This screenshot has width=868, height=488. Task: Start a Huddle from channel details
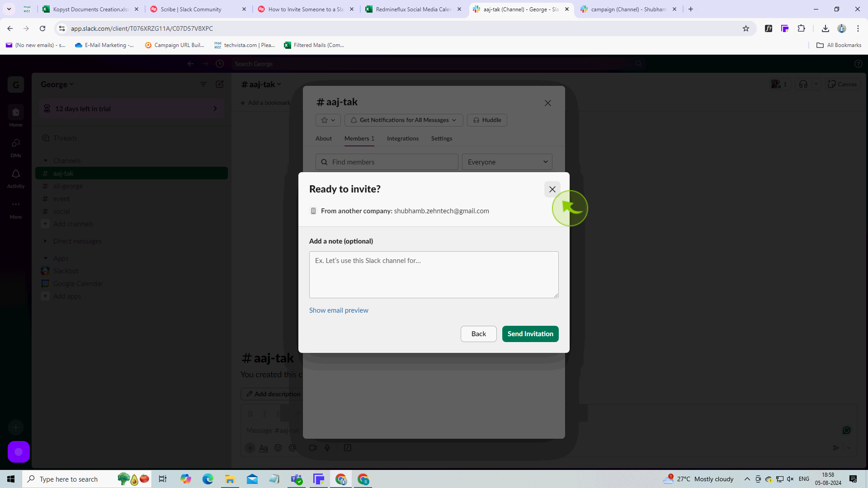(x=487, y=120)
